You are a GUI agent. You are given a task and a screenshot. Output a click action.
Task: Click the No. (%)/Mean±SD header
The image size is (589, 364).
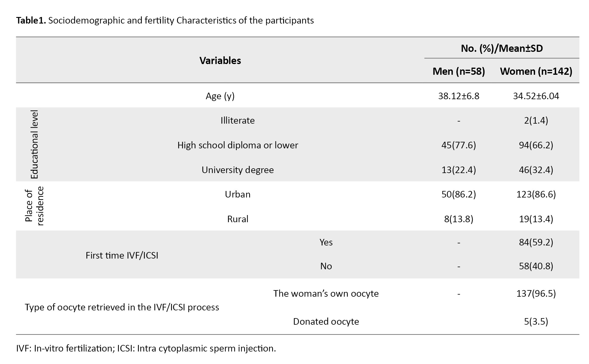(502, 48)
